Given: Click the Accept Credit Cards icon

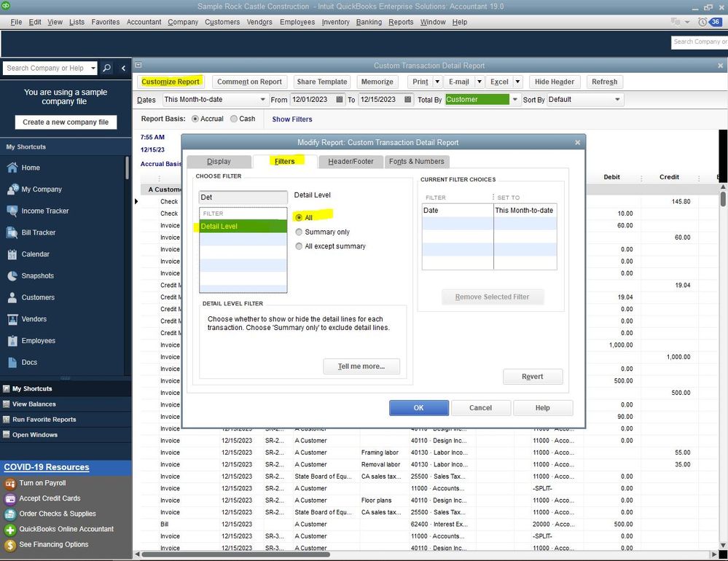Looking at the screenshot, I should click(9, 499).
